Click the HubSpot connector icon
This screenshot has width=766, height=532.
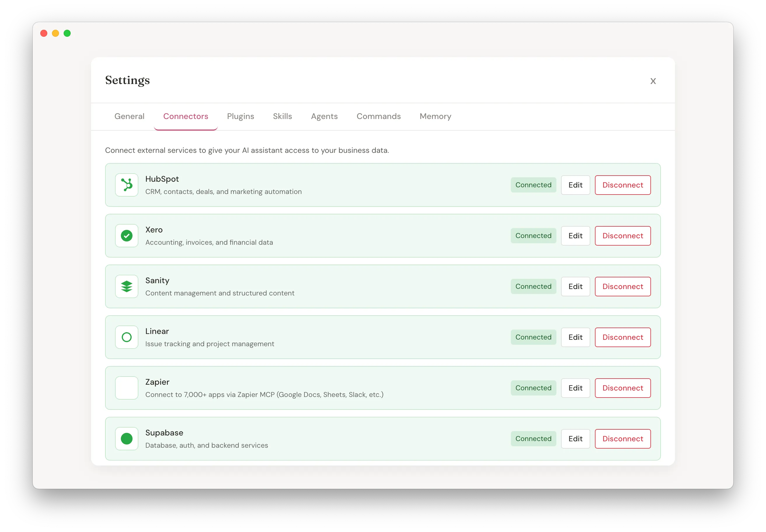click(126, 185)
